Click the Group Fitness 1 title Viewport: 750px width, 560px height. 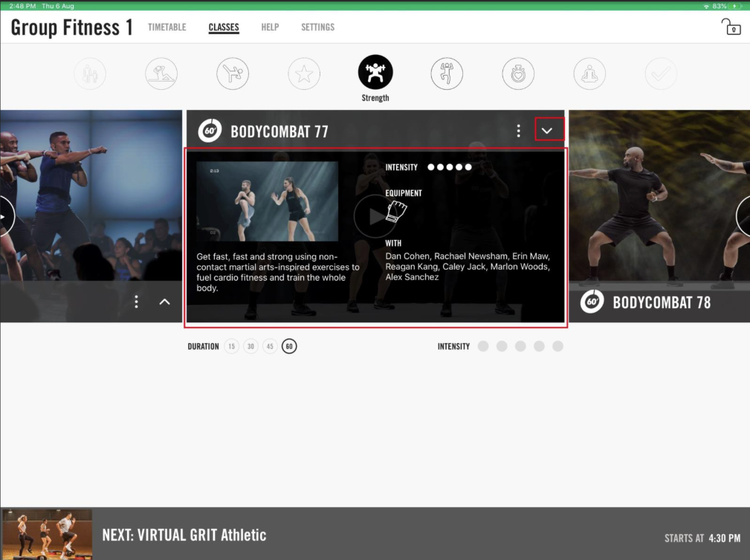tap(72, 27)
